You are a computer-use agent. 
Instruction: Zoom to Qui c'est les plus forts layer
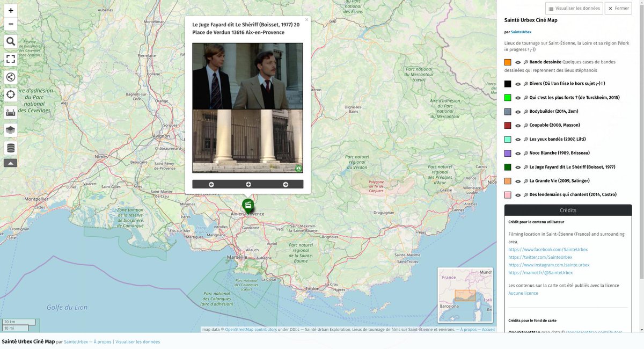click(x=526, y=98)
